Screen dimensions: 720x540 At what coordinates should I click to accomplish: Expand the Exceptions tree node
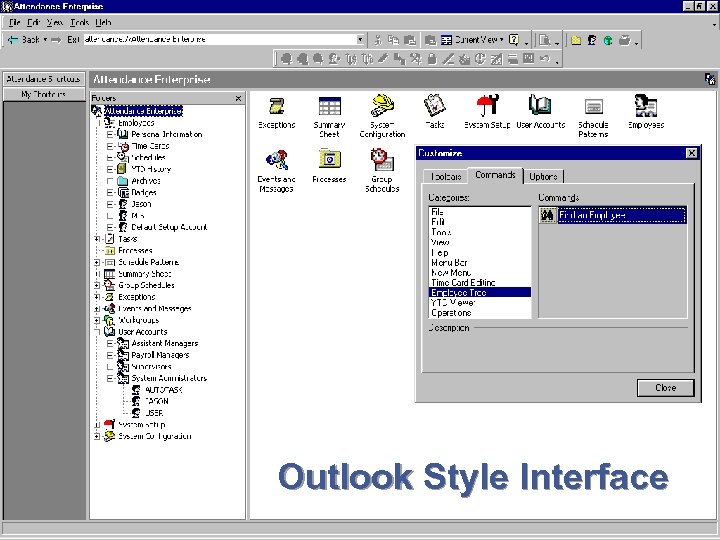pyautogui.click(x=97, y=297)
